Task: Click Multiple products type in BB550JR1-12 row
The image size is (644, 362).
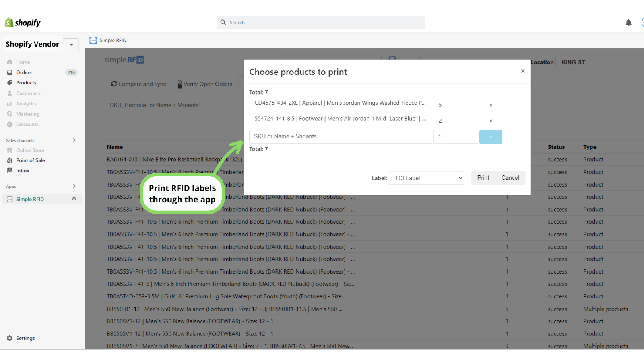Action: tap(606, 309)
